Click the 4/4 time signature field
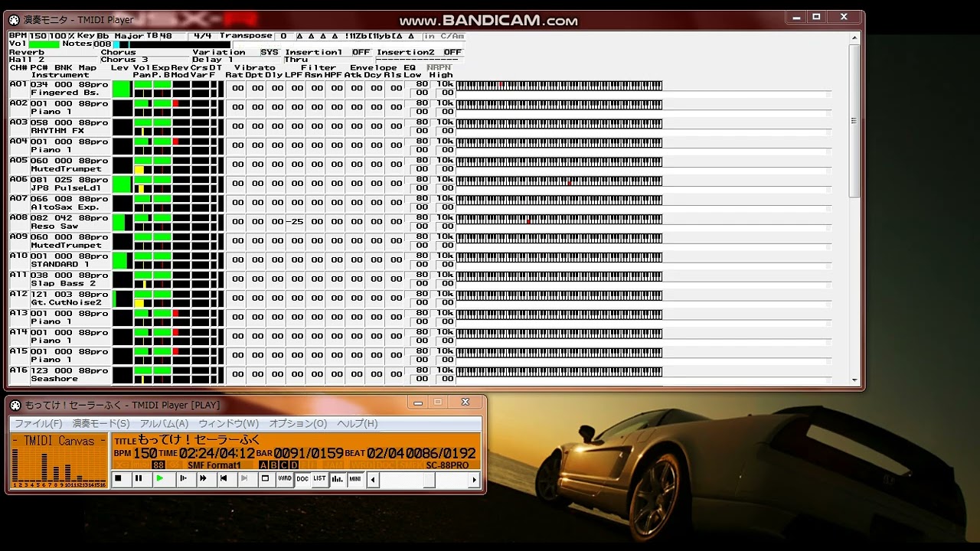980x551 pixels. (202, 36)
